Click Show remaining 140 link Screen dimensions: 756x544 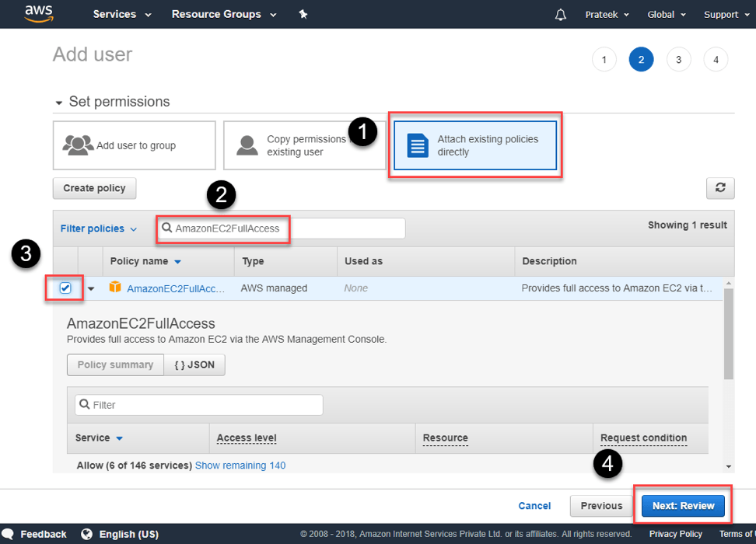tap(240, 466)
